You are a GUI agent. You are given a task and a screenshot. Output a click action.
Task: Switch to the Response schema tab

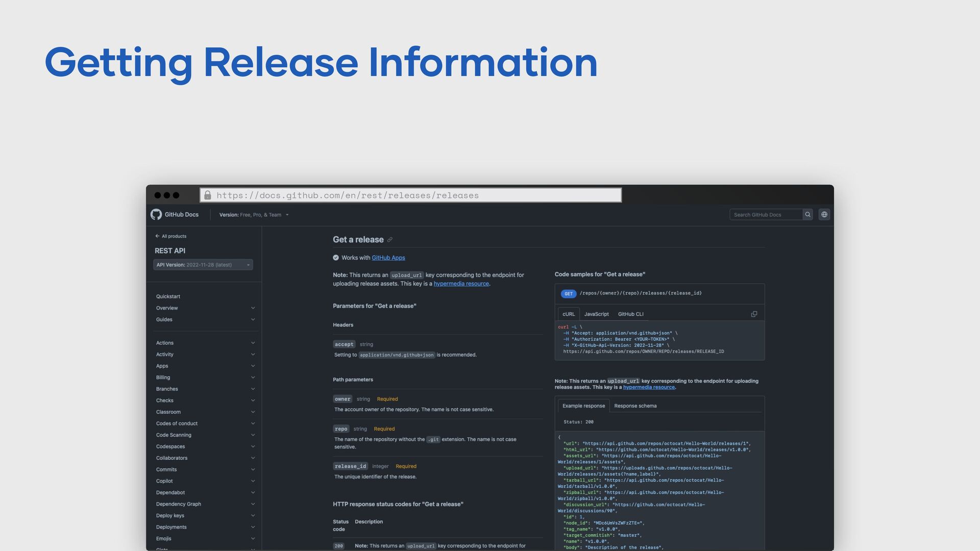[635, 406]
